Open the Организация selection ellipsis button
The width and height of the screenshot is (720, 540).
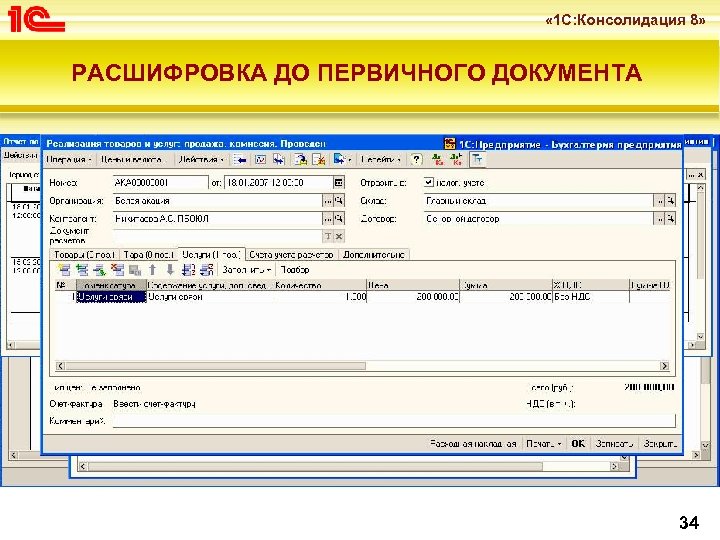pyautogui.click(x=327, y=201)
